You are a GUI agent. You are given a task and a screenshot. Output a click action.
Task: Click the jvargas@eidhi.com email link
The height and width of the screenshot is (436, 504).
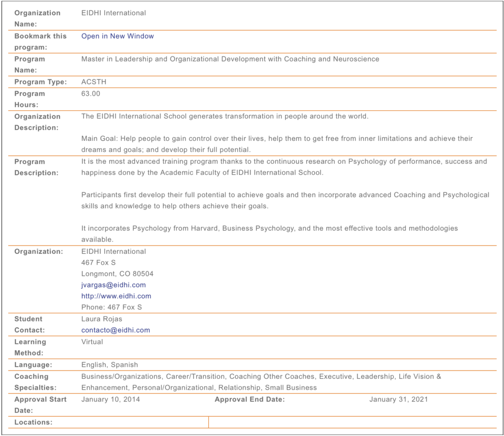coord(114,284)
